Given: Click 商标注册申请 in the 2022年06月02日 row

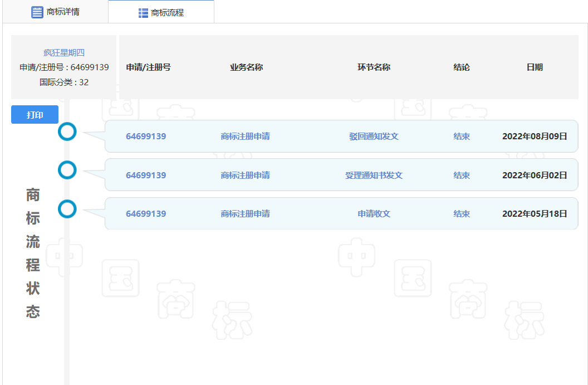Looking at the screenshot, I should (x=245, y=176).
